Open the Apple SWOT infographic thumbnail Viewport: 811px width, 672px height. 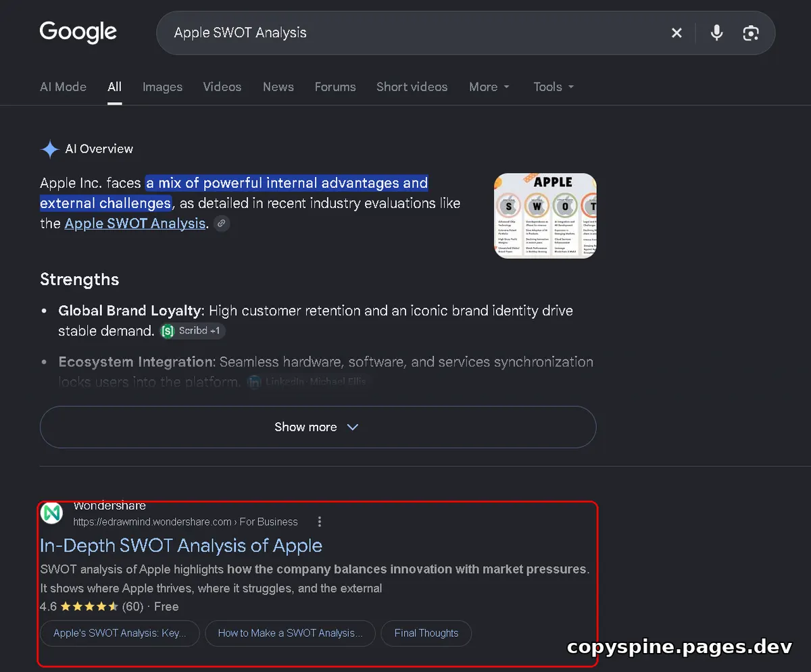[545, 216]
